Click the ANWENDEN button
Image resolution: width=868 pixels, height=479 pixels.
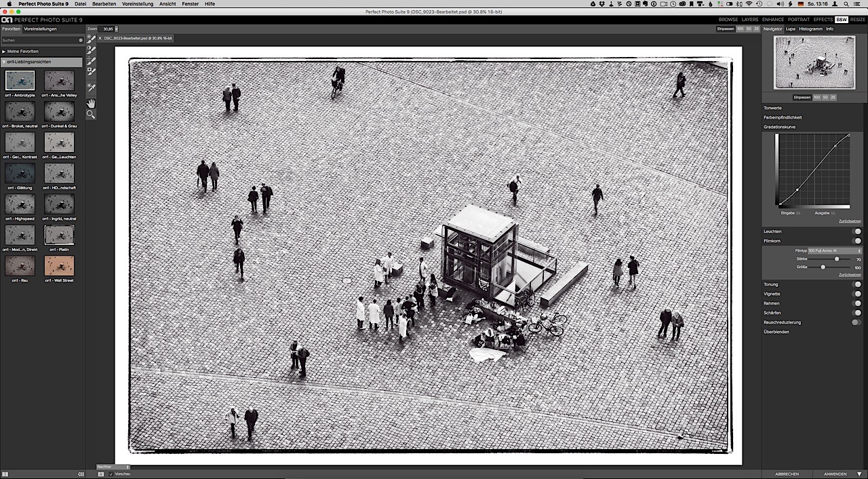click(835, 474)
